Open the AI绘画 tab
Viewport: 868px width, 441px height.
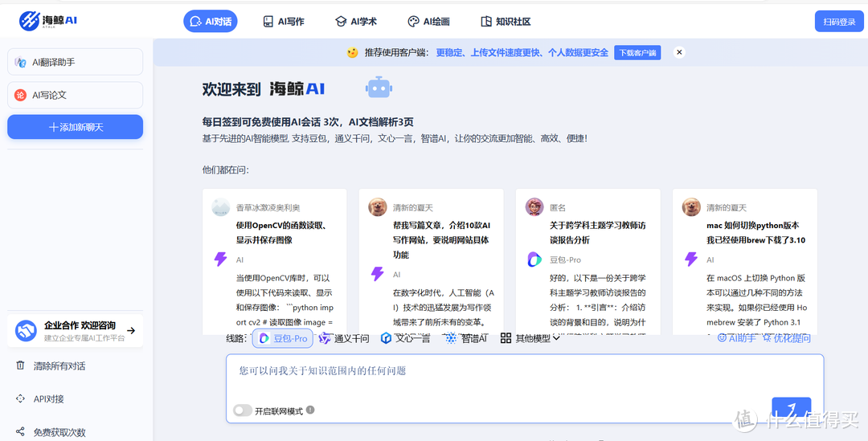tap(428, 22)
